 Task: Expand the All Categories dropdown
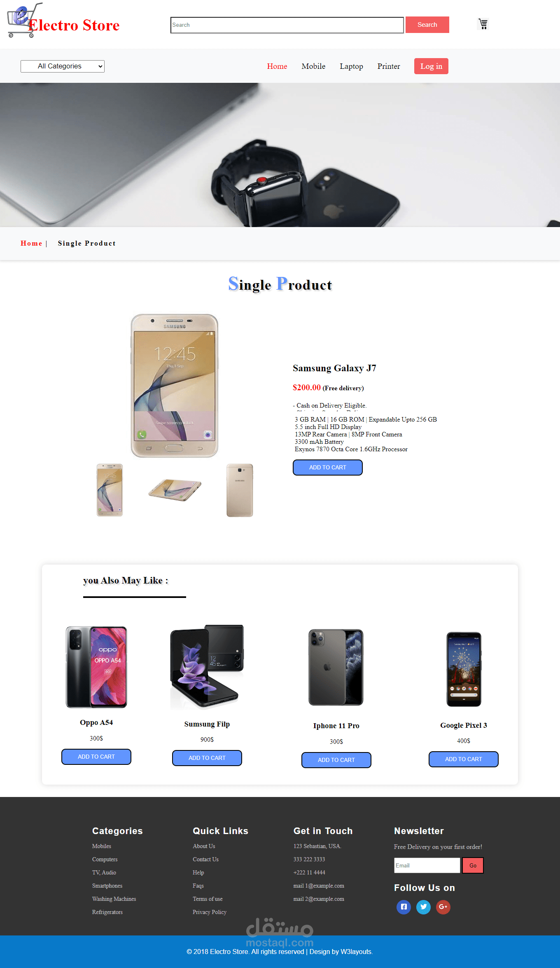[x=63, y=66]
